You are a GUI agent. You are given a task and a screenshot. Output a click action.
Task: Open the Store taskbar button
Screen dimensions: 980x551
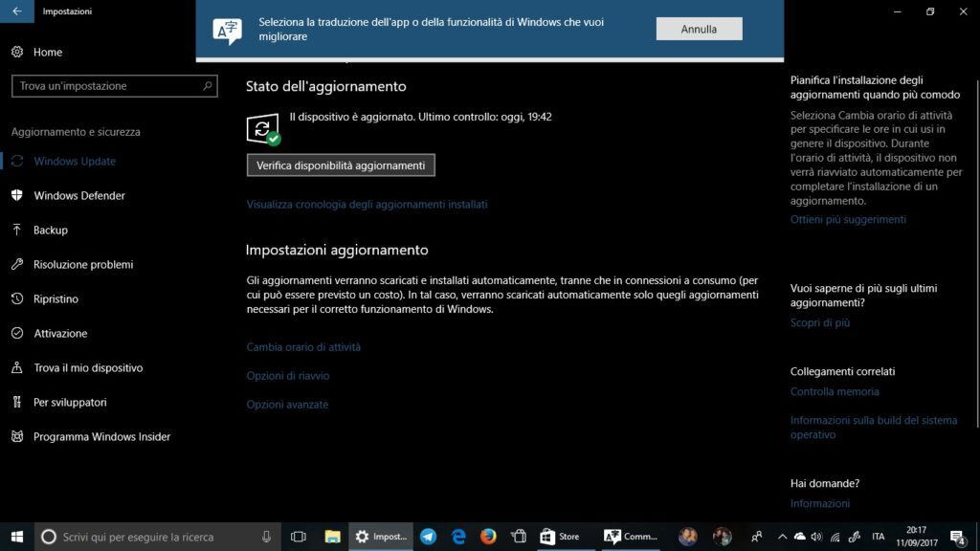coord(565,537)
